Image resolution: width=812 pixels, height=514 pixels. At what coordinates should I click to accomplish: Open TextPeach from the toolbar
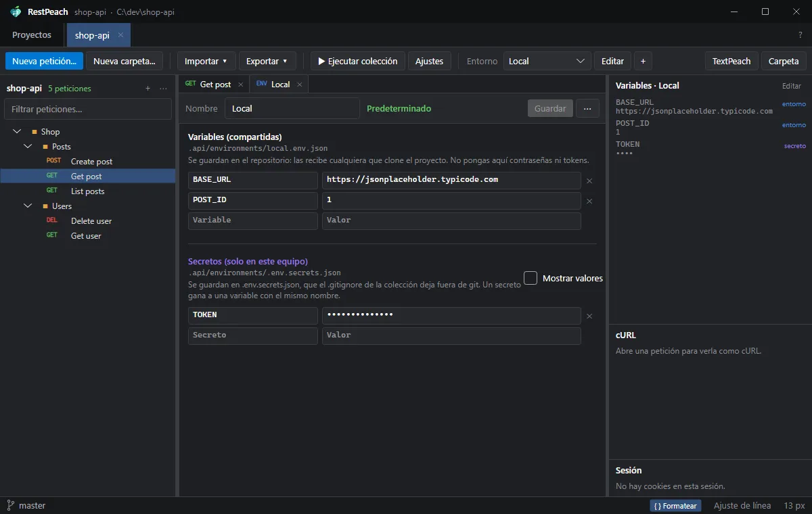[x=731, y=61]
